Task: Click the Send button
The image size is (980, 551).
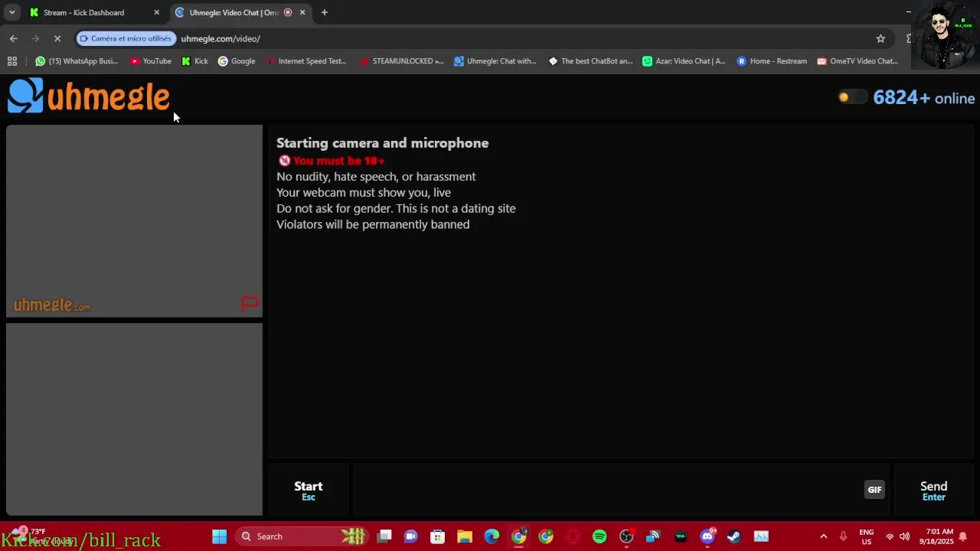Action: click(933, 491)
